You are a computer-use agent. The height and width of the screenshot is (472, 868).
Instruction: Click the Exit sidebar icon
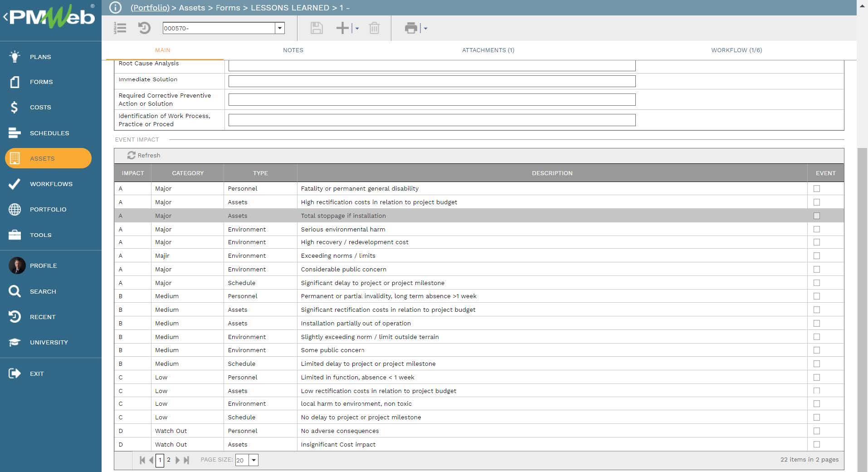click(15, 374)
